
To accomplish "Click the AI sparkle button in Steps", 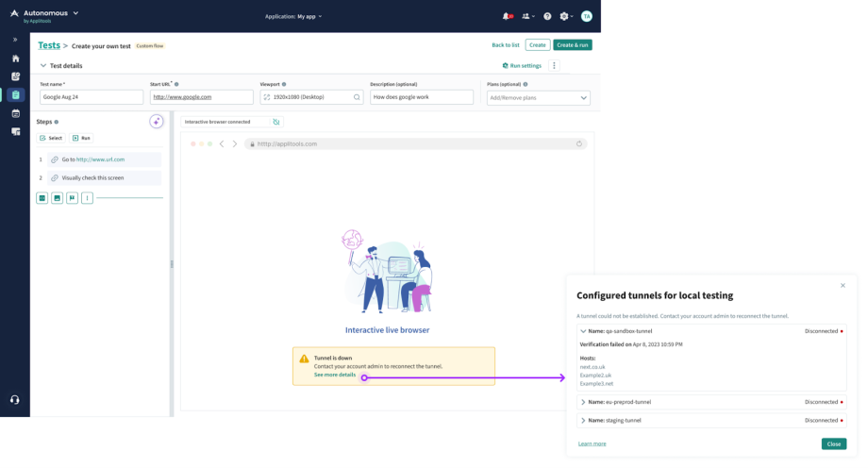I will pos(157,122).
